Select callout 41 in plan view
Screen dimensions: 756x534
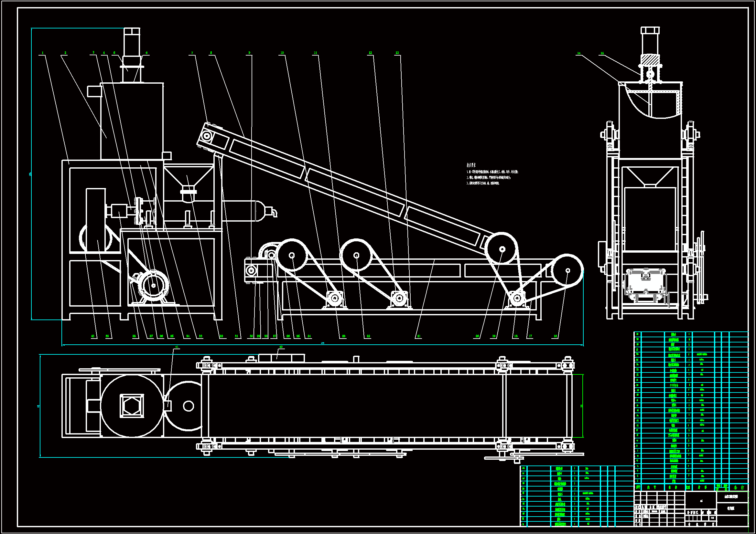(177, 347)
